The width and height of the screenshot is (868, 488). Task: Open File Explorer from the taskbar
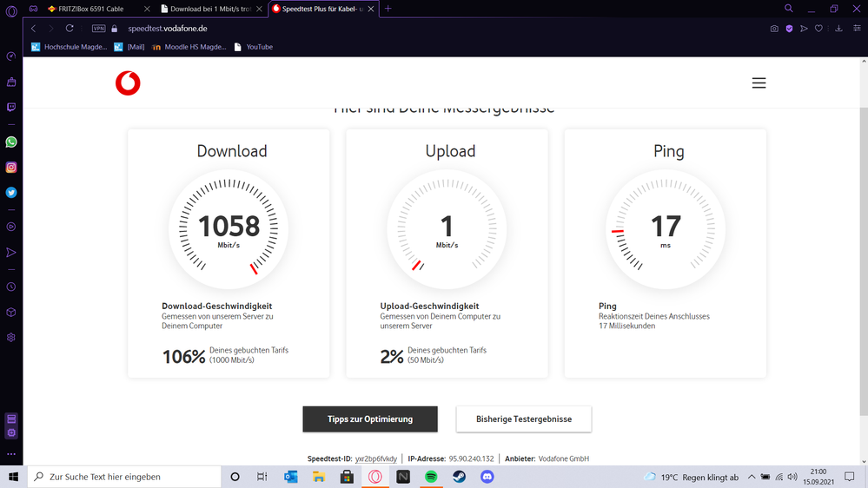coord(318,477)
